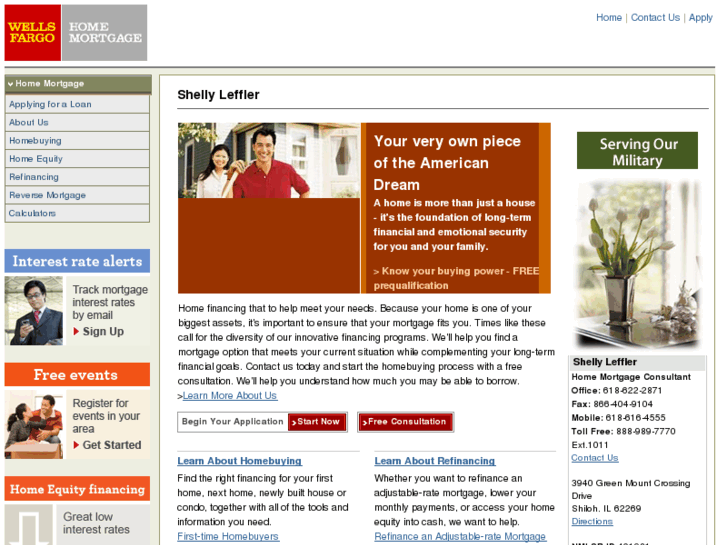Viewport: 727px width, 545px height.
Task: Click the Serving Our Military green banner
Action: (x=637, y=151)
